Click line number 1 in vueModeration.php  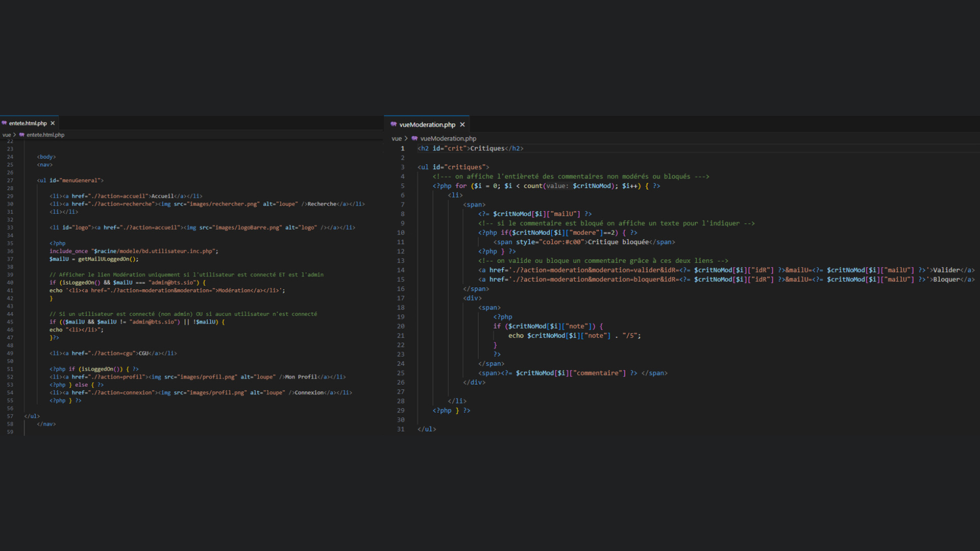[x=402, y=148]
